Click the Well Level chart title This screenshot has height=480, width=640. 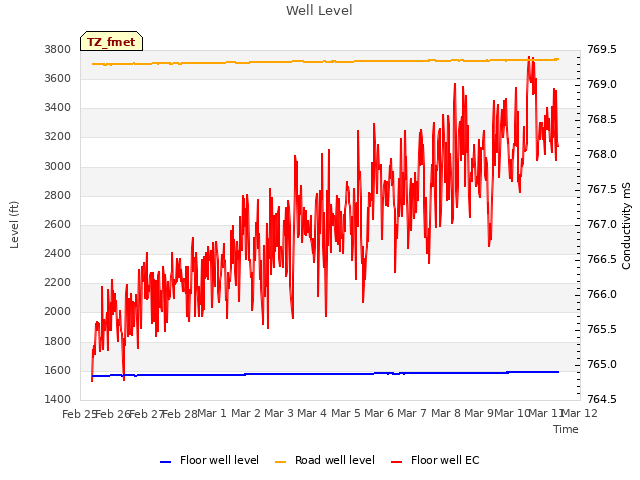319,11
